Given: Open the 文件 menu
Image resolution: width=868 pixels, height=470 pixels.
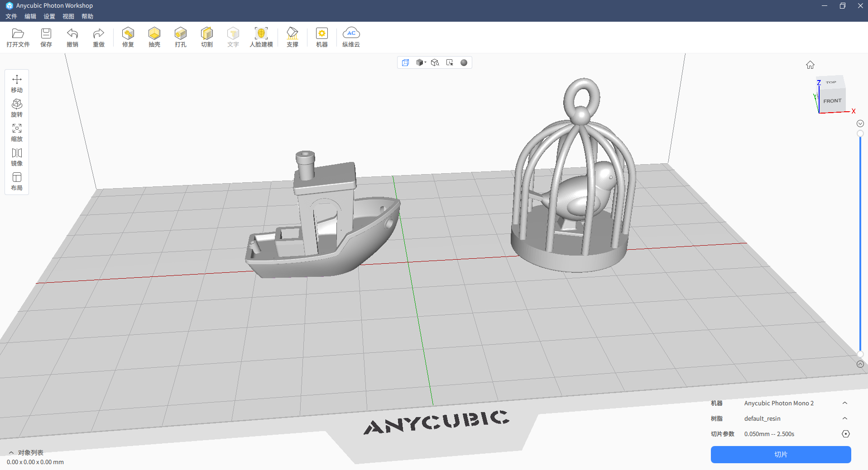Looking at the screenshot, I should pyautogui.click(x=11, y=16).
